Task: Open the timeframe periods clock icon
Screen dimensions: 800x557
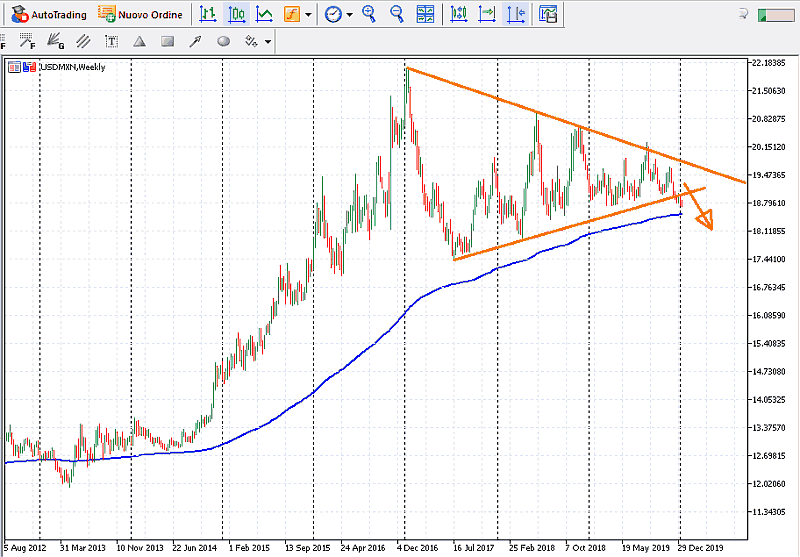Action: (333, 14)
